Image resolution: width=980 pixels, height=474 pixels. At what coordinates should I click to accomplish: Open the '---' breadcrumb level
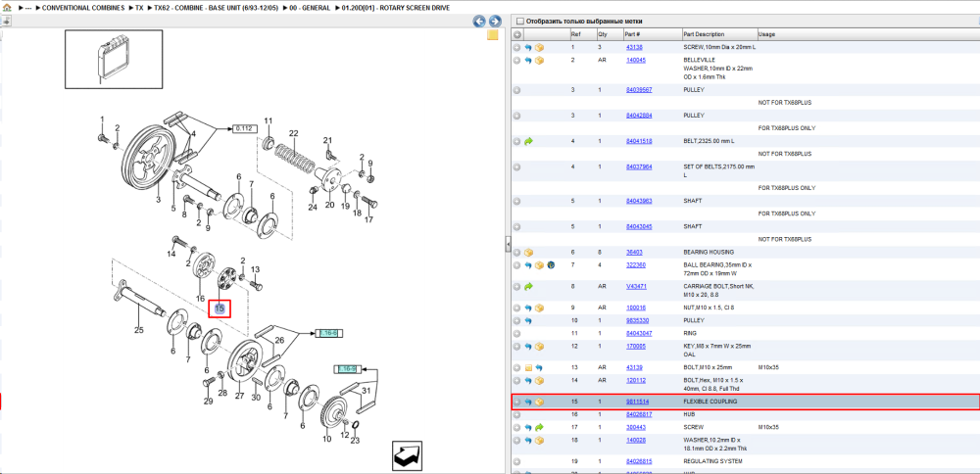[28, 8]
